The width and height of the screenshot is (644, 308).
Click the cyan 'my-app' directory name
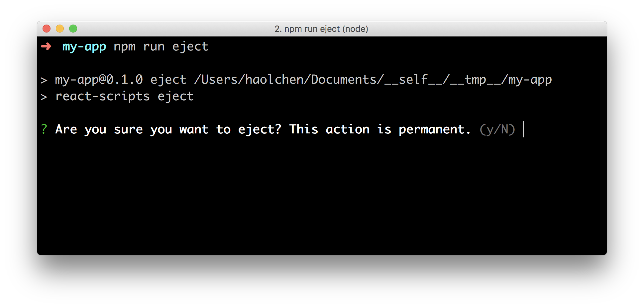[x=84, y=47]
